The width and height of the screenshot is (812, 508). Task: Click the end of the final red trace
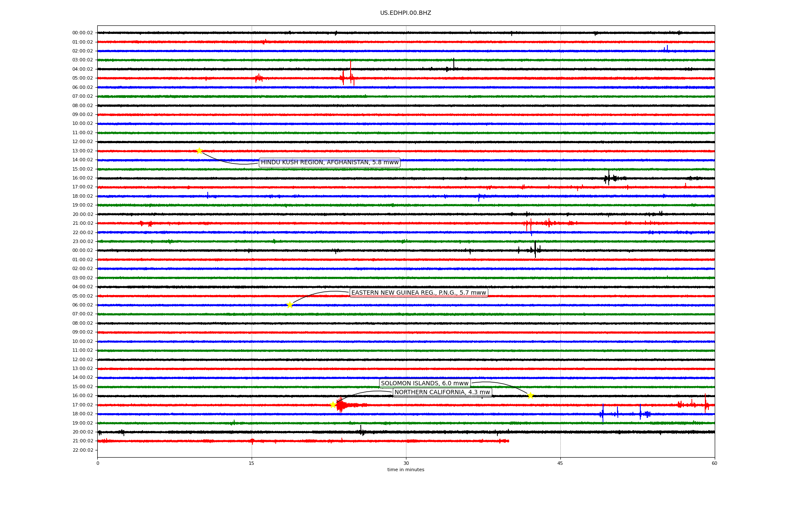point(508,441)
